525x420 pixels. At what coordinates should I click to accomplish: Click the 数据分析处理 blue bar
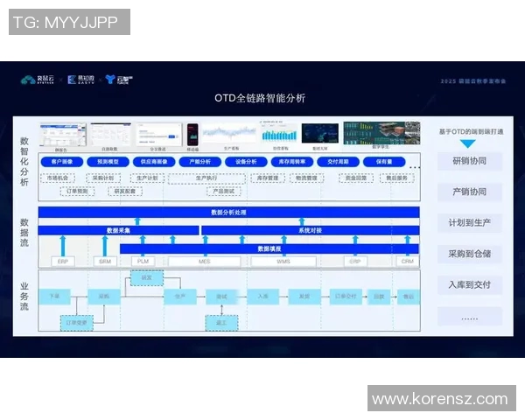229,213
